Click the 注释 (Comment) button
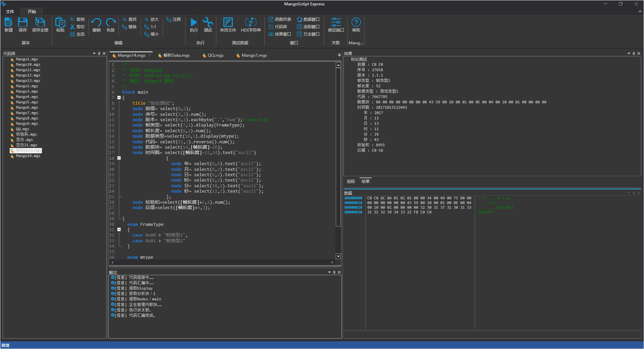Image resolution: width=644 pixels, height=349 pixels. click(x=174, y=19)
